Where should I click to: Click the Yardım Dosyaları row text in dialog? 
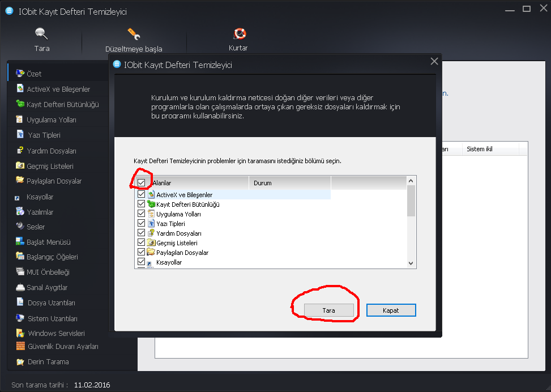coord(179,233)
